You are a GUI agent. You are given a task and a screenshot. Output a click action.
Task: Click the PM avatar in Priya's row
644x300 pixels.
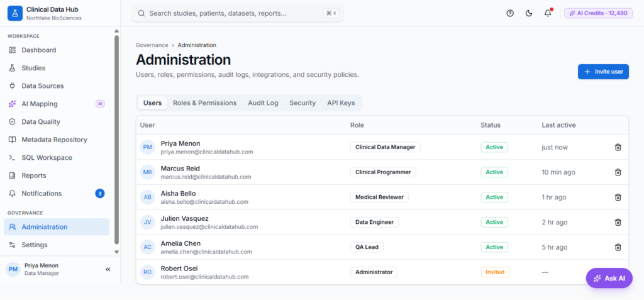click(x=147, y=147)
